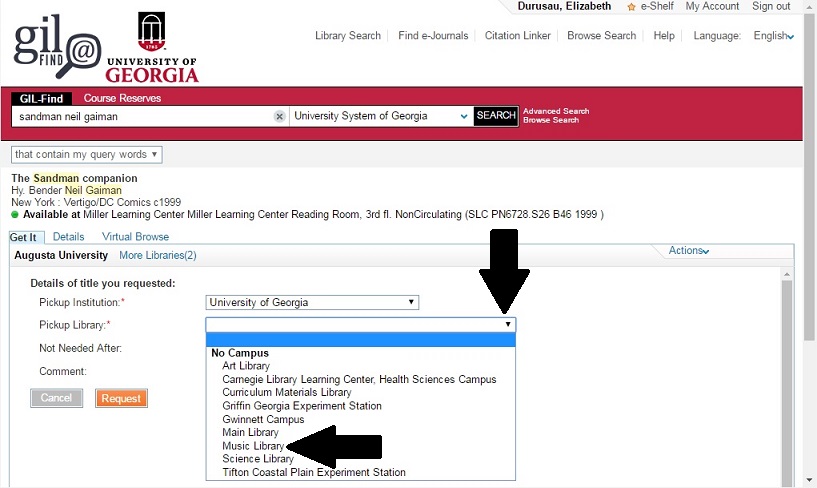The image size is (817, 488).
Task: Click the Cancel button
Action: (57, 398)
